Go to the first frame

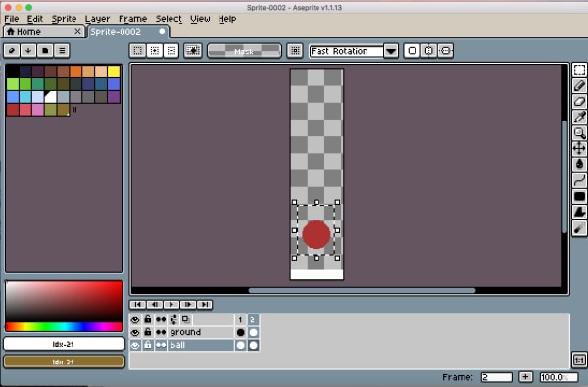coord(137,304)
